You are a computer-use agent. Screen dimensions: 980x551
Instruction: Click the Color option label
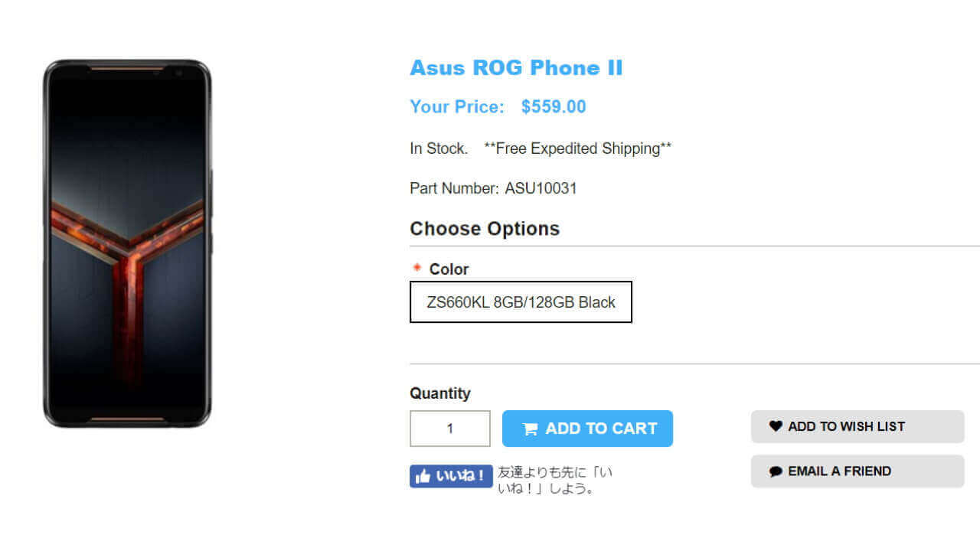tap(449, 269)
